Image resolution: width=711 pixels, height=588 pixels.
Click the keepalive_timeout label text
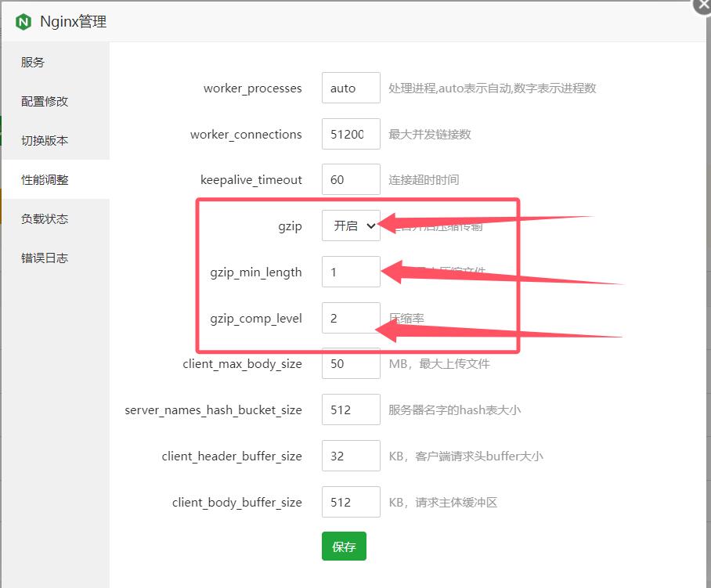pos(251,180)
